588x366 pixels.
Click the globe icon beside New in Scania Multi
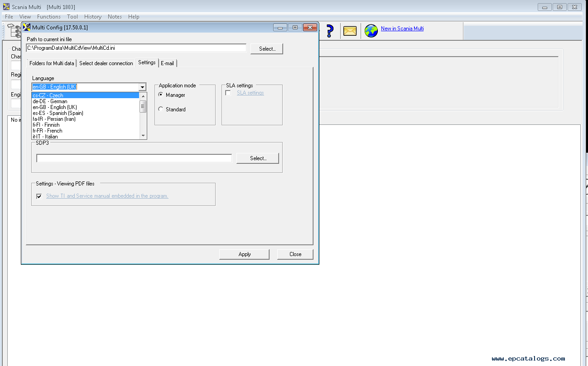tap(371, 31)
